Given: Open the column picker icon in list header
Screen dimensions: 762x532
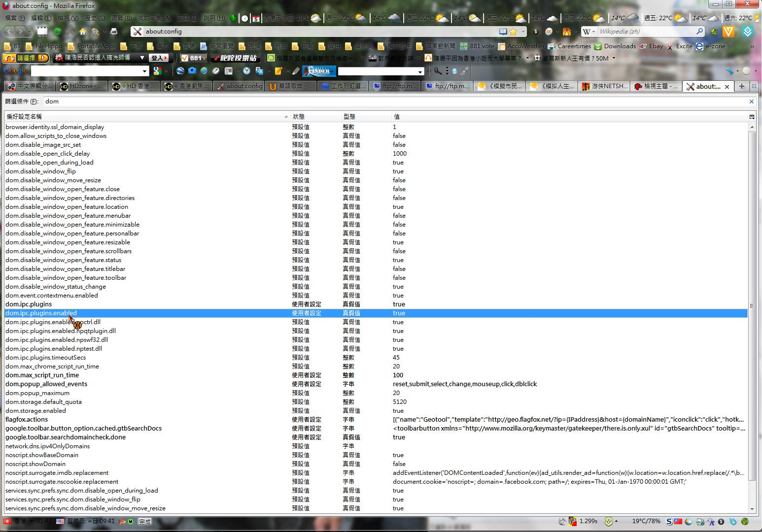Looking at the screenshot, I should click(751, 117).
